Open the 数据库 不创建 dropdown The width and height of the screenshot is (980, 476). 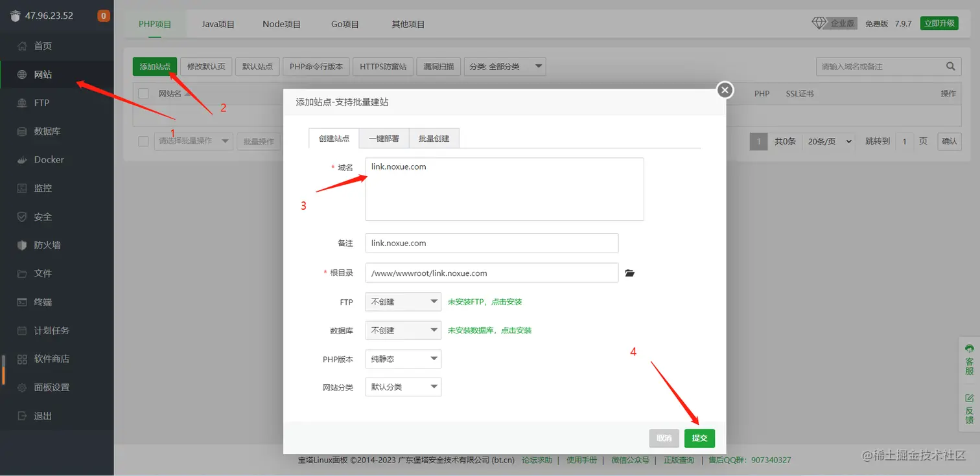pyautogui.click(x=403, y=330)
